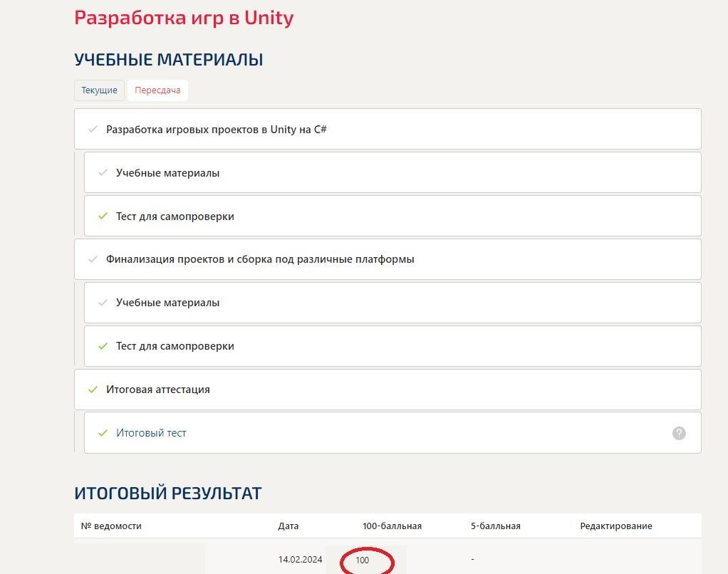
Task: Open first Тест для самопроверки item
Action: click(x=392, y=216)
